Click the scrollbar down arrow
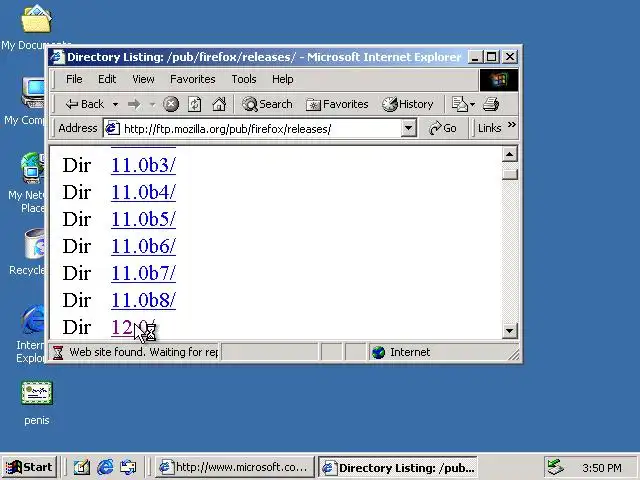The width and height of the screenshot is (640, 480). [x=509, y=330]
